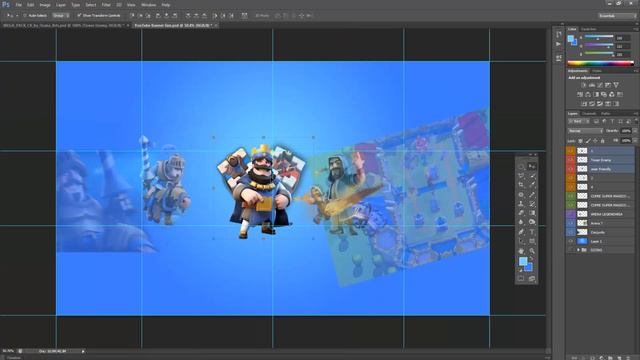The image size is (640, 360).
Task: Add a Hue/Saturation adjustment
Action: (x=580, y=94)
